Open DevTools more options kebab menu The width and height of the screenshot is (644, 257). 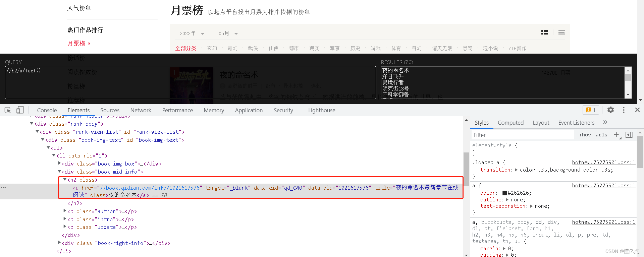[x=624, y=110]
